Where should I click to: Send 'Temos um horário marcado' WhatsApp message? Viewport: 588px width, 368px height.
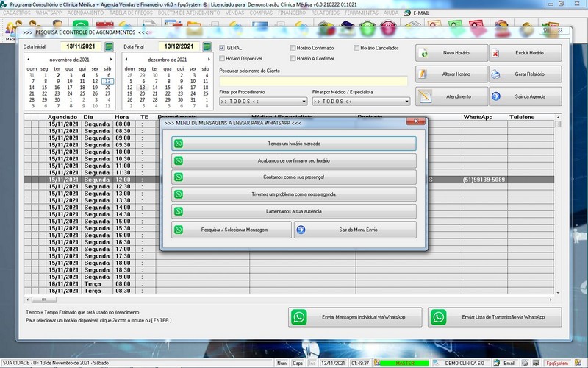[293, 144]
